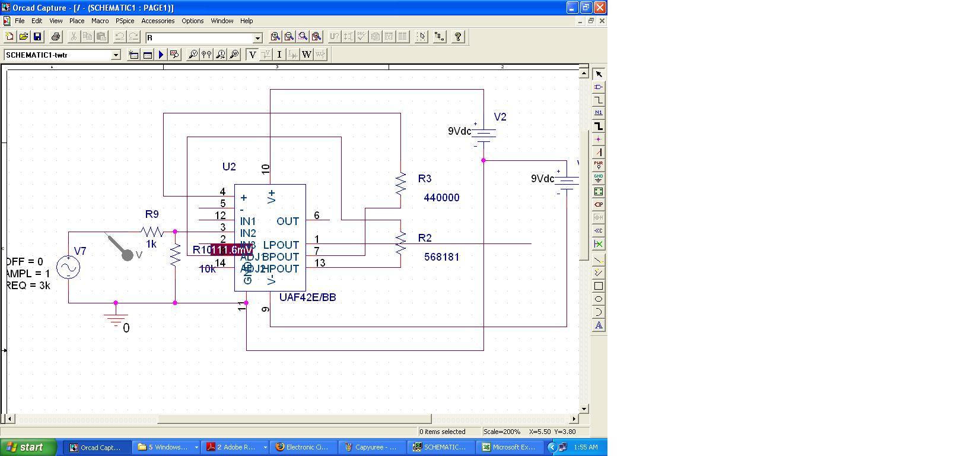Open 5 Windows Explorer taskbar group
The height and width of the screenshot is (456, 980).
coord(165,447)
